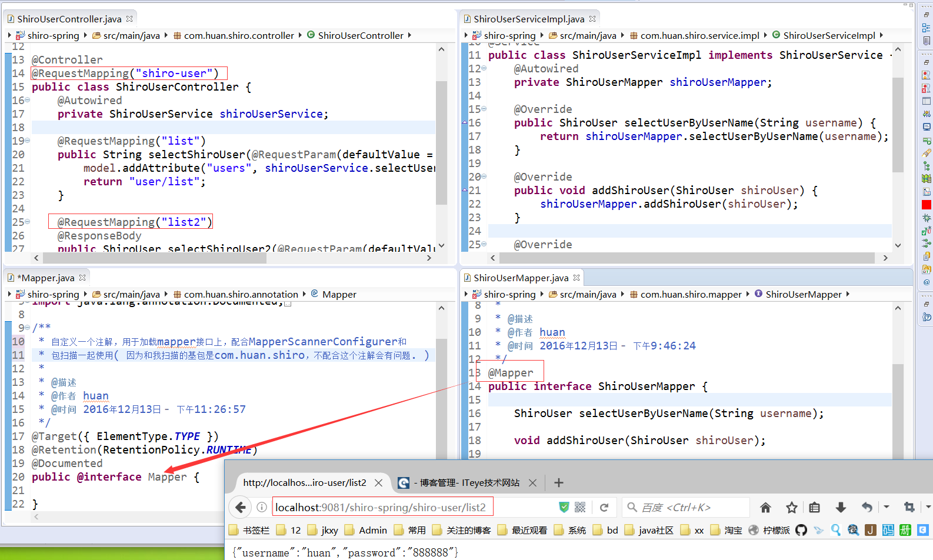Image resolution: width=933 pixels, height=560 pixels.
Task: Select the ShiroUserMapper.java editor tab
Action: coord(521,278)
